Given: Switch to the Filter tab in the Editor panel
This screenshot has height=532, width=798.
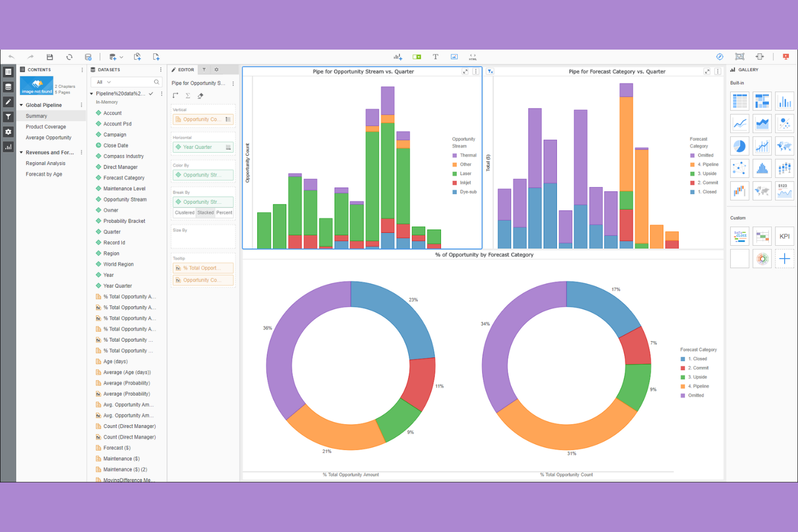Looking at the screenshot, I should 204,70.
